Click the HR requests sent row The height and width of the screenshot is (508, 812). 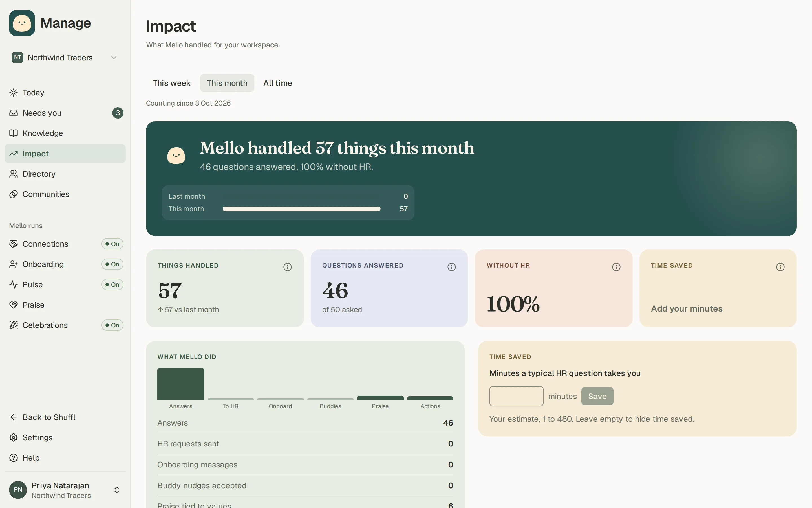[305, 444]
